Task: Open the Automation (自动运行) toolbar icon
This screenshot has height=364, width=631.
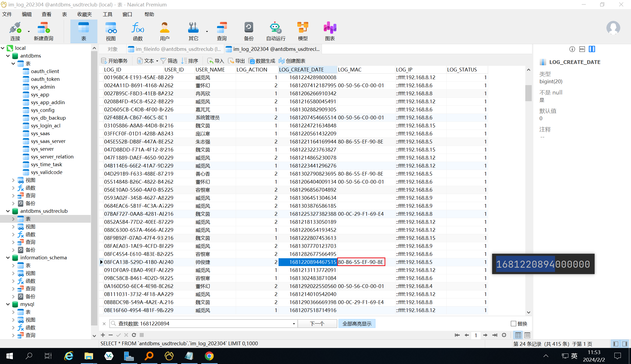Action: tap(276, 31)
